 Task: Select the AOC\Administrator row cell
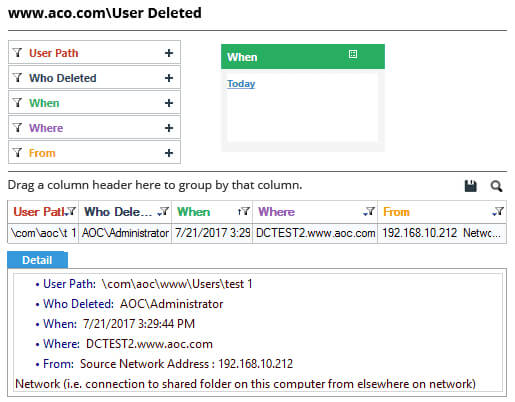coord(125,233)
